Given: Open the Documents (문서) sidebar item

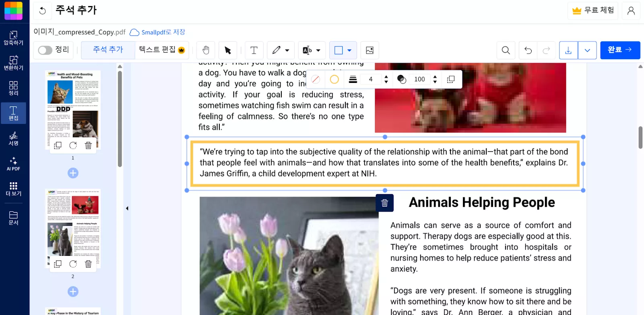Looking at the screenshot, I should point(13,218).
